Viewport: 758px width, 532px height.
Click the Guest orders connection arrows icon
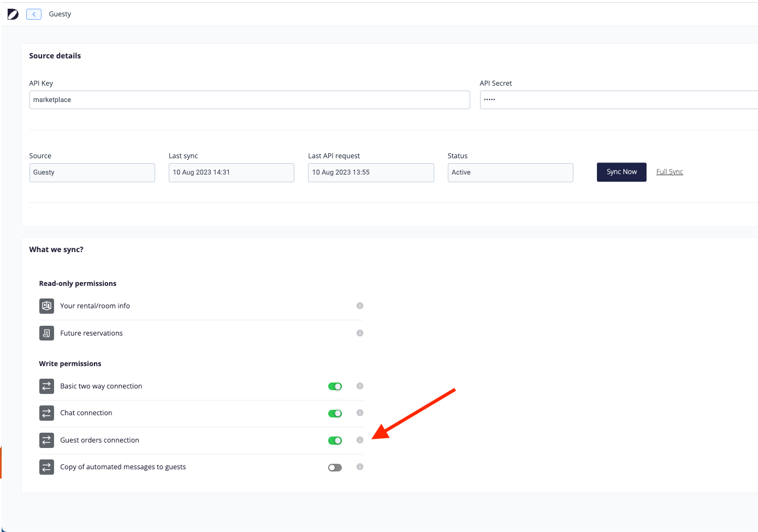coord(46,440)
